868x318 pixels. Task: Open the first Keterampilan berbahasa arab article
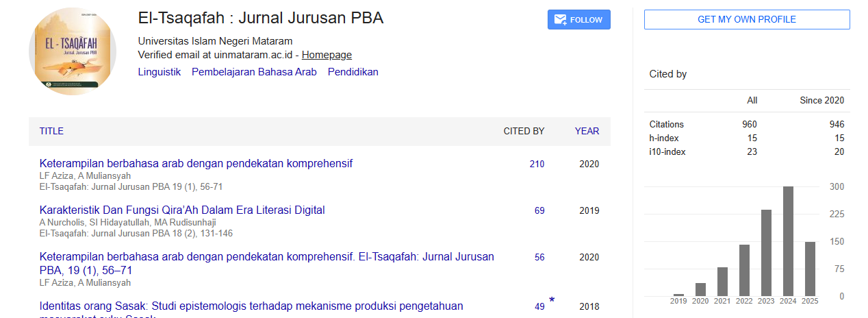coord(196,163)
